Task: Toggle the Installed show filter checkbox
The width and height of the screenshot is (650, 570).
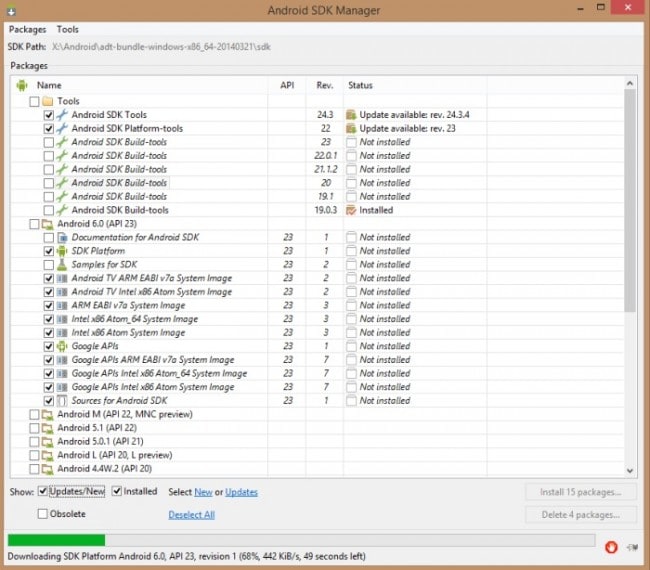Action: pos(117,491)
